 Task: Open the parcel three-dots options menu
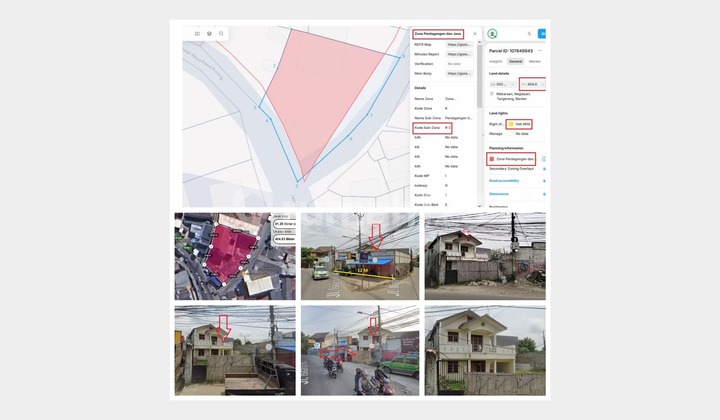540,49
